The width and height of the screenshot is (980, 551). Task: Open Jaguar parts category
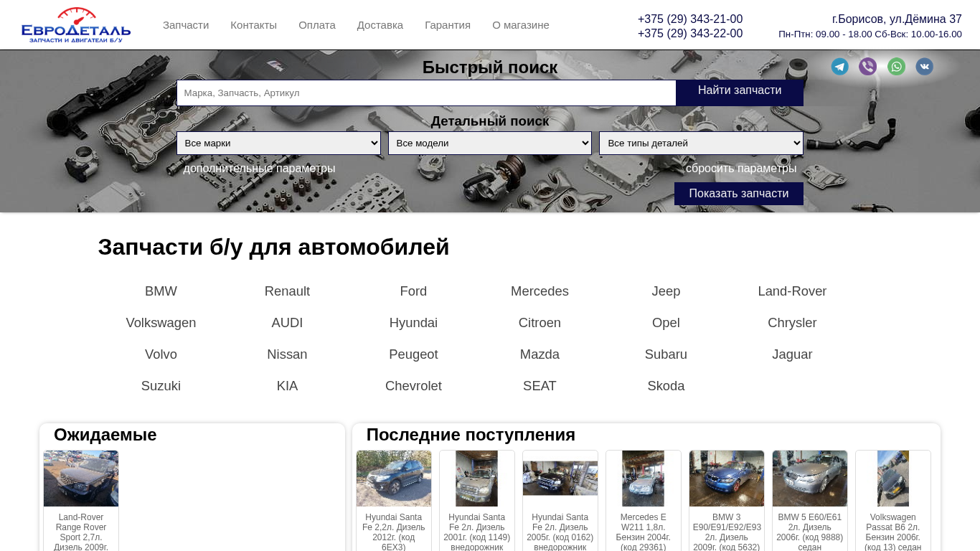coord(792,354)
